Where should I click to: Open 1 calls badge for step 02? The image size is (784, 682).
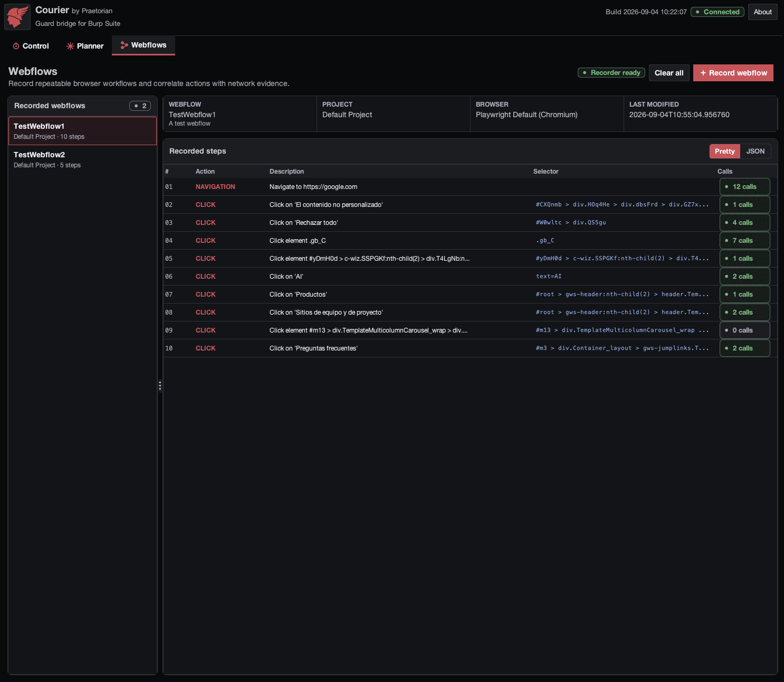tap(744, 205)
